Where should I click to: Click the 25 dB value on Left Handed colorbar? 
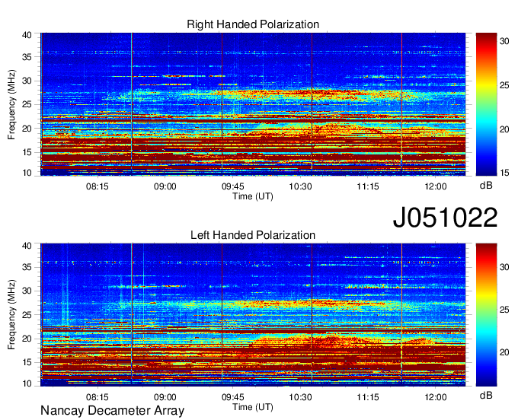[x=504, y=310]
